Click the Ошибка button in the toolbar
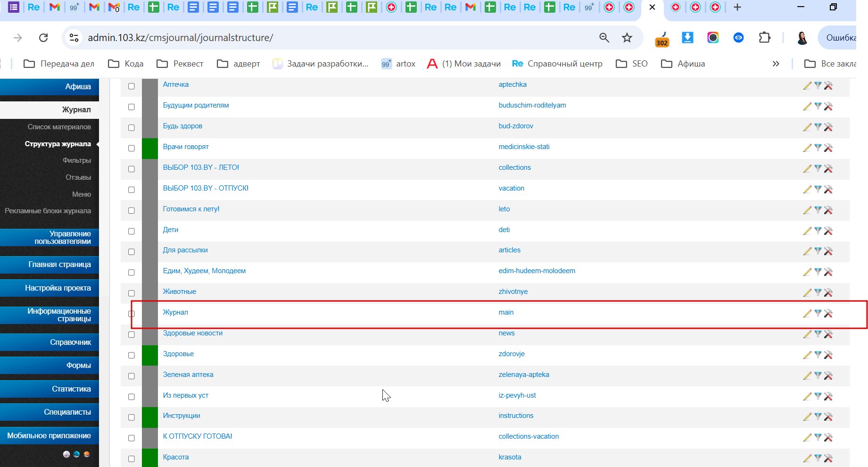868x467 pixels. (838, 38)
